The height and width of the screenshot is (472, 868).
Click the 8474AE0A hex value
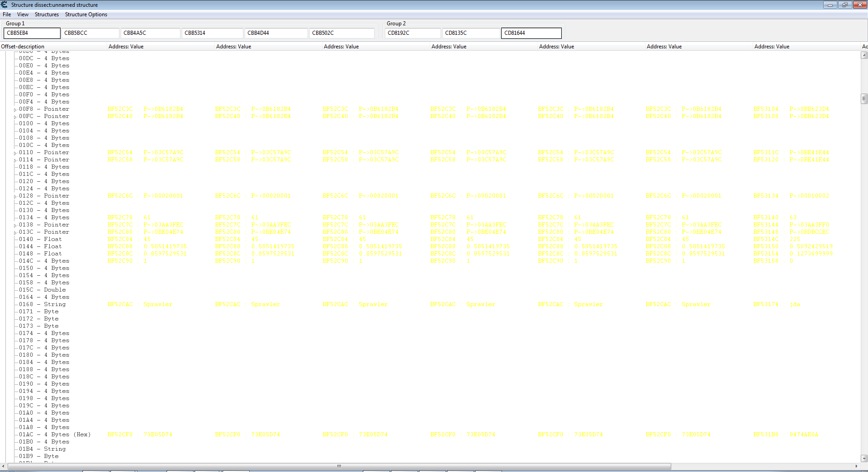point(804,434)
